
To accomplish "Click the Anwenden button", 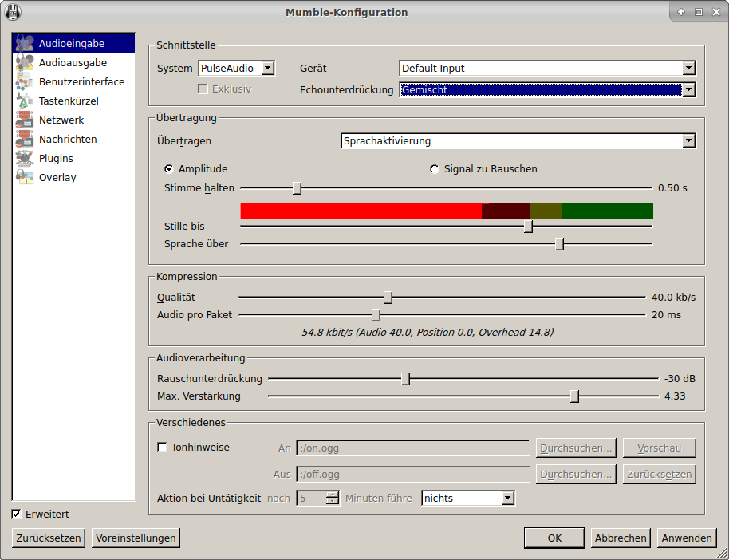I will [x=686, y=538].
